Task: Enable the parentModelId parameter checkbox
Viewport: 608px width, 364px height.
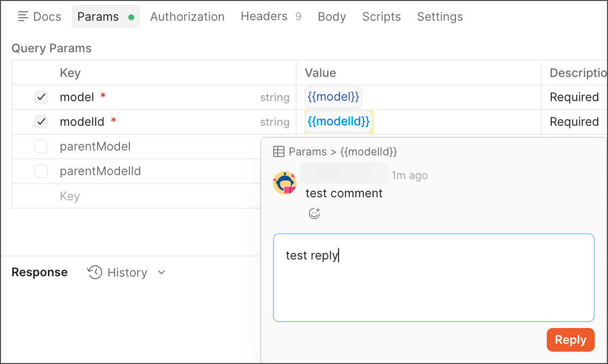Action: [41, 171]
